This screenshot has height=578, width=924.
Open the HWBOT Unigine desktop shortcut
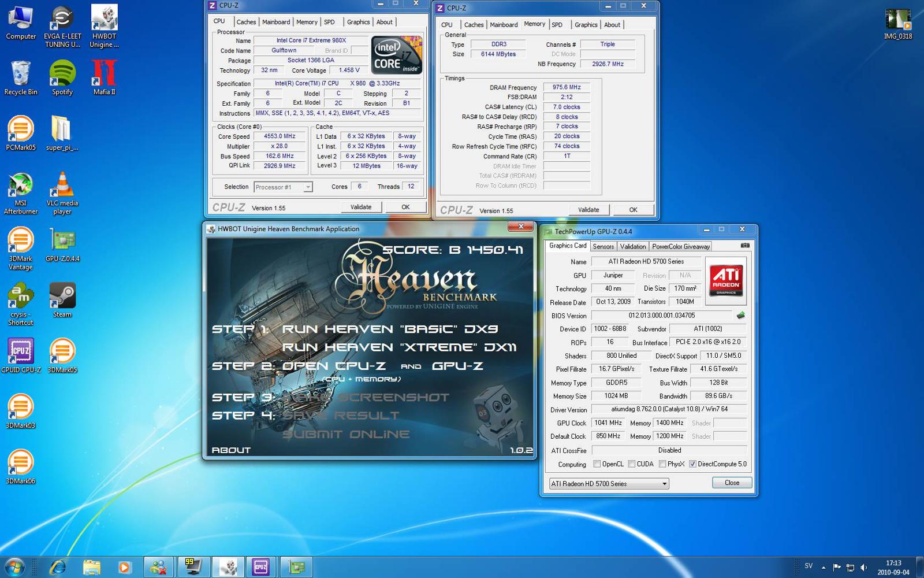(105, 27)
